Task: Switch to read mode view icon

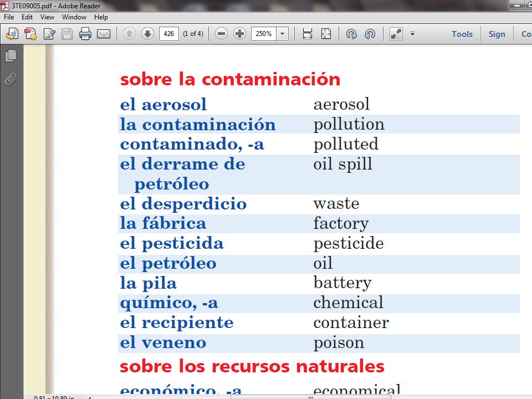Action: point(396,34)
